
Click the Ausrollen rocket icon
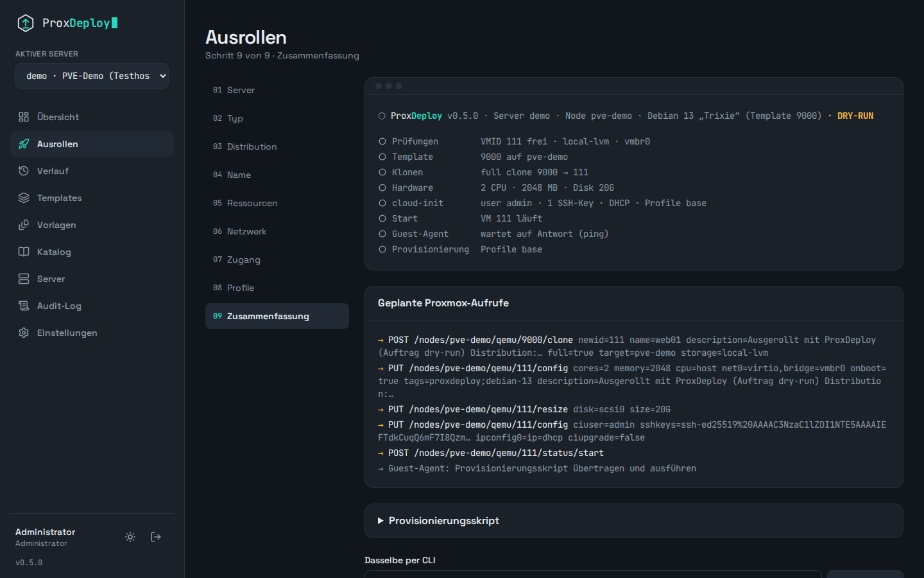24,144
